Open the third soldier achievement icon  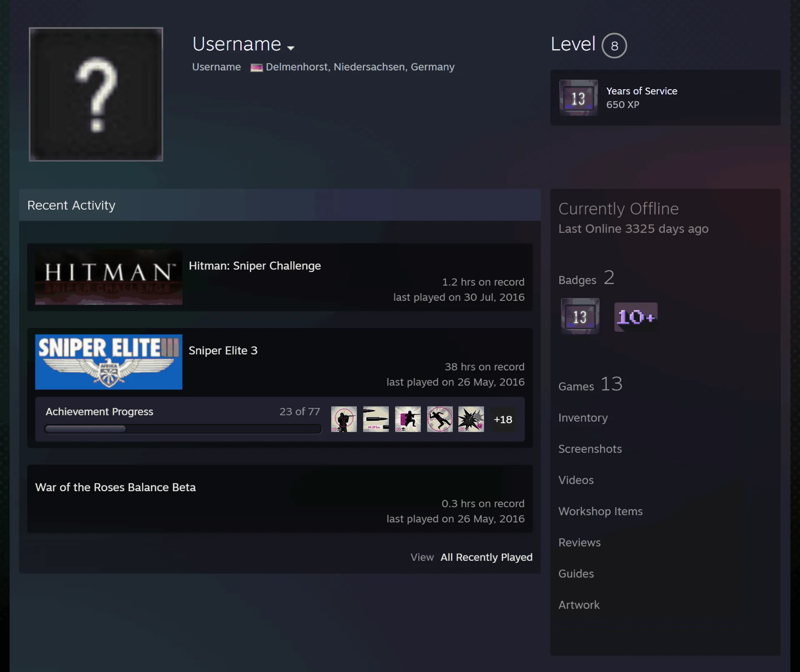(408, 419)
